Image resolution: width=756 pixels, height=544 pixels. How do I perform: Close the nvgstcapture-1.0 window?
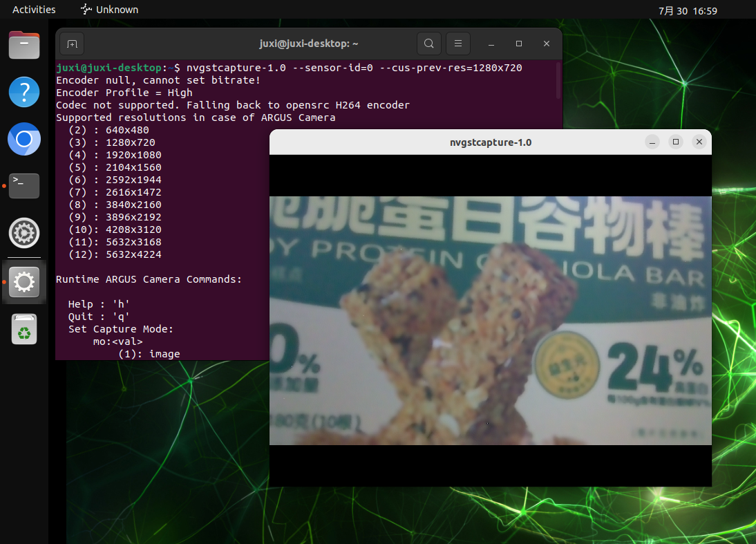click(699, 142)
